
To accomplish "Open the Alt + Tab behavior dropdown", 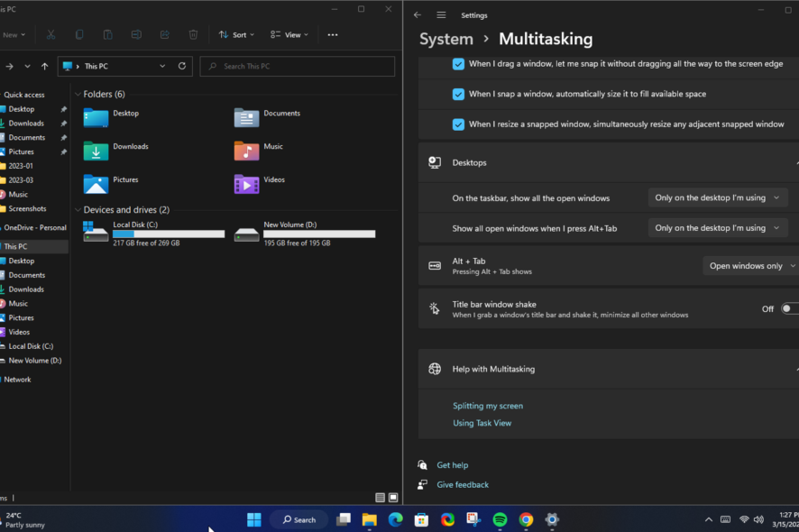I will 750,265.
